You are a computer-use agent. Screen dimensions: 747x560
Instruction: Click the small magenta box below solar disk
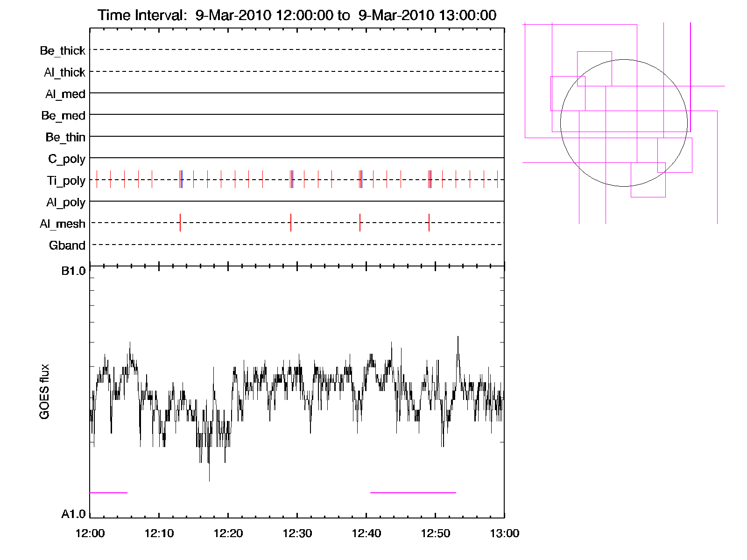click(x=648, y=180)
